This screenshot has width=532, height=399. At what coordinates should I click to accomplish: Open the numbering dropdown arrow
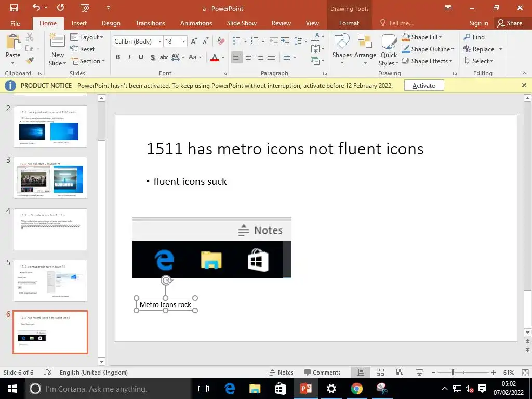(263, 42)
